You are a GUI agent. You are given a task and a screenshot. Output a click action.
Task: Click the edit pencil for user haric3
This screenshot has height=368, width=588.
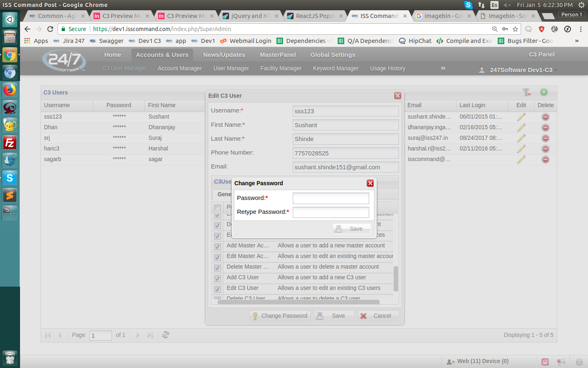(x=521, y=149)
